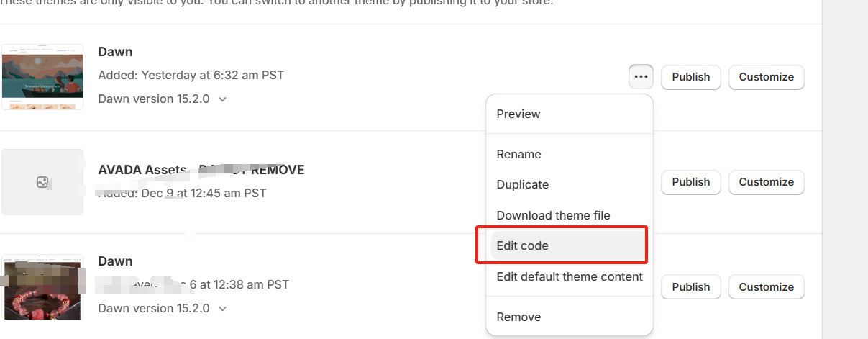Customize the bottom Dawn theme
The width and height of the screenshot is (868, 339).
click(x=766, y=286)
